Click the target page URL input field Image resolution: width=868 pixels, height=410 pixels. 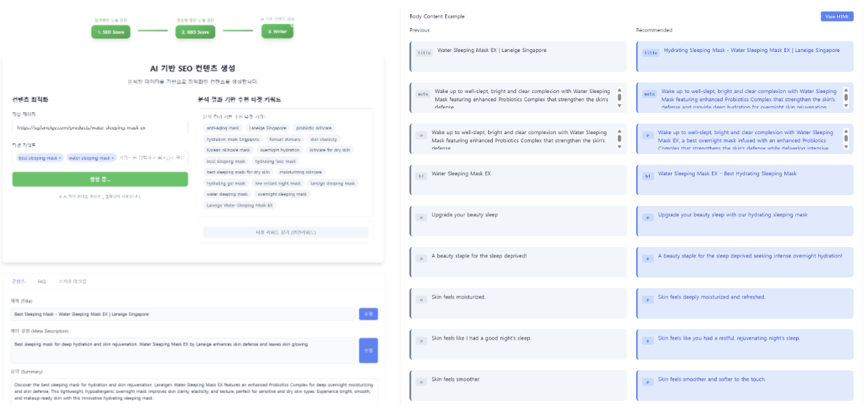[x=100, y=127]
